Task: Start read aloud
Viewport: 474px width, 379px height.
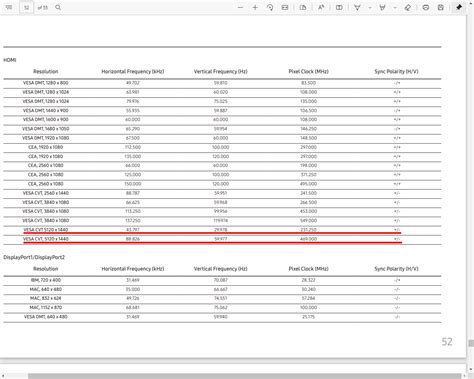Action: tap(321, 7)
